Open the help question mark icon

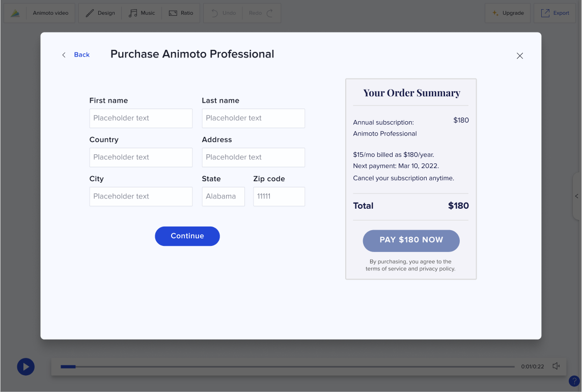(574, 381)
